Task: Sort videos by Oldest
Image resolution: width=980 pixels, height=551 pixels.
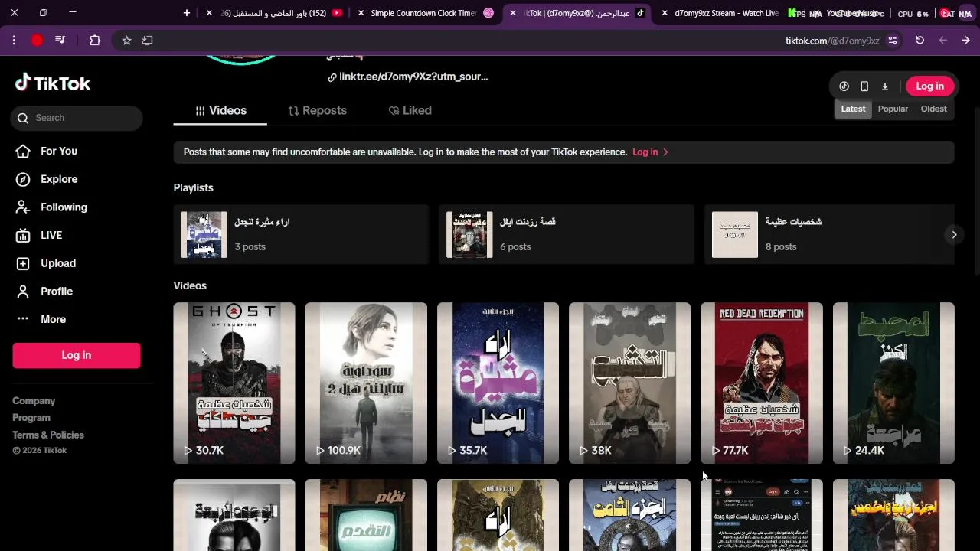Action: (x=933, y=109)
